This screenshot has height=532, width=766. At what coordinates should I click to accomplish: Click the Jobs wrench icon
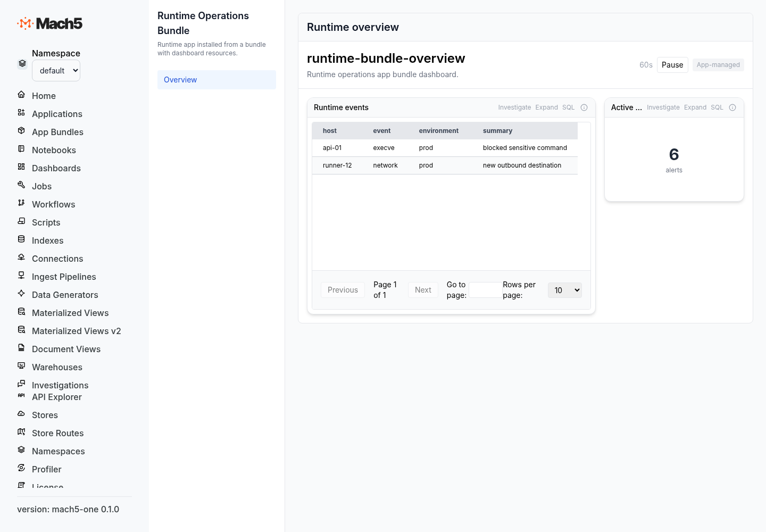21,185
